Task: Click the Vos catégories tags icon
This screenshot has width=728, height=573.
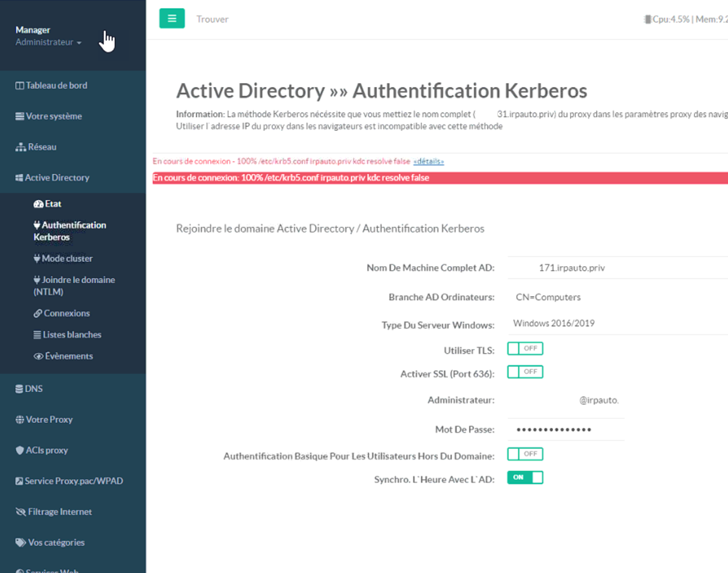Action: [x=21, y=543]
